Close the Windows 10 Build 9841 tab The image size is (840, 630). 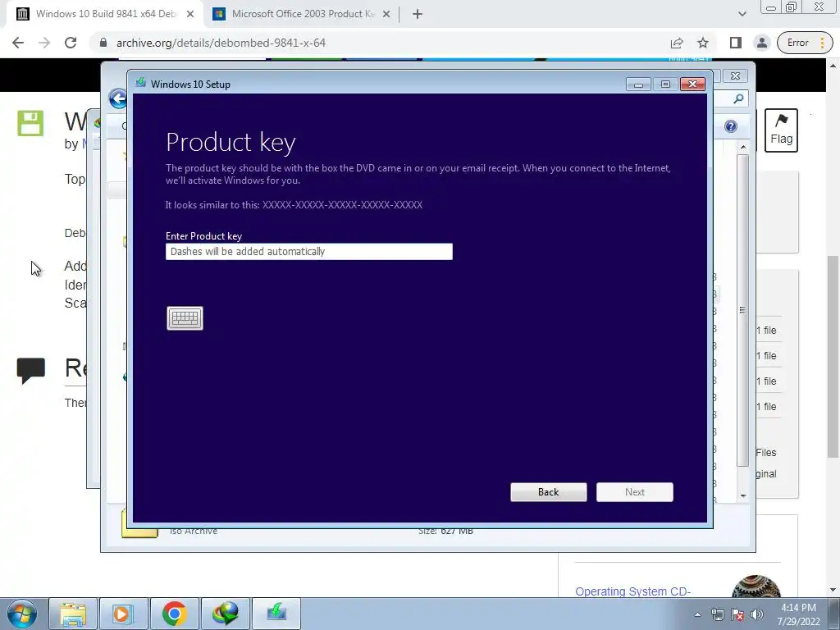[x=190, y=15]
